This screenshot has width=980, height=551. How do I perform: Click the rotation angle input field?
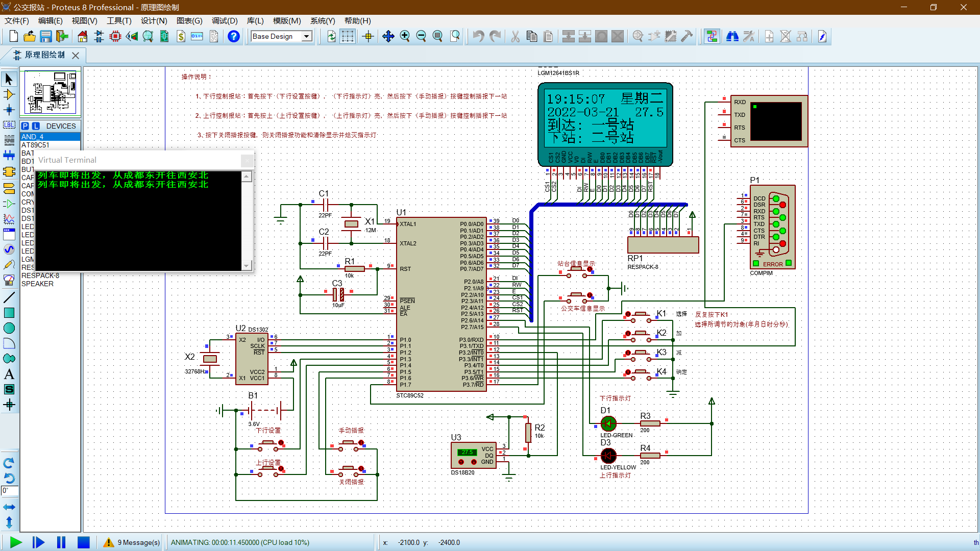(9, 491)
